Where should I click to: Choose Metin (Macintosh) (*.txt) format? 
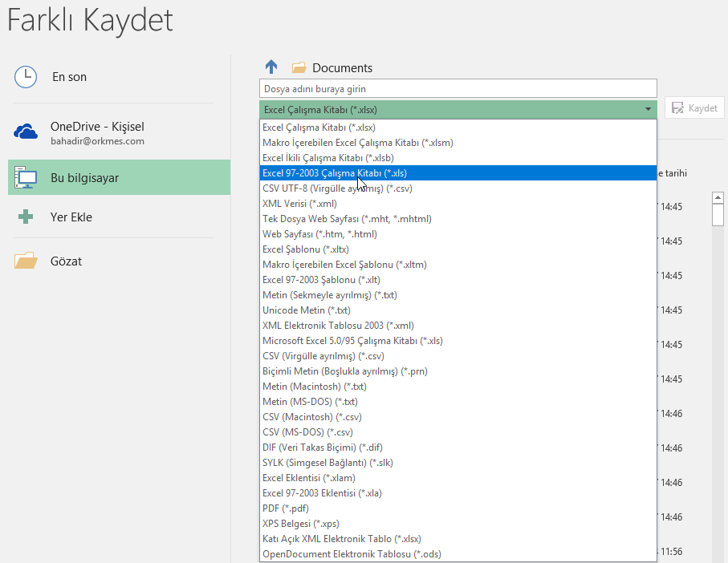[x=458, y=387]
